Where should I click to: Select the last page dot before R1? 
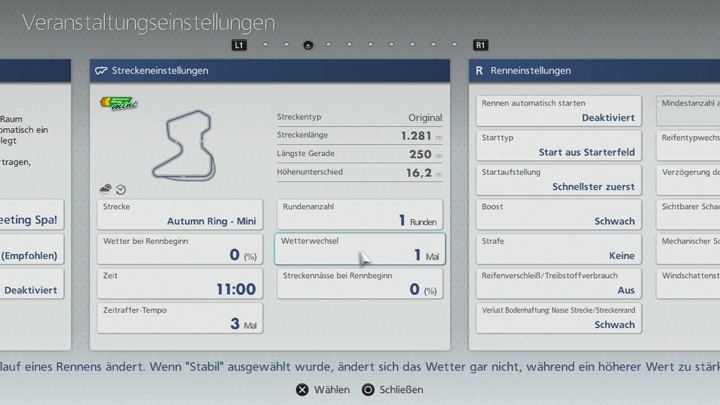[455, 45]
